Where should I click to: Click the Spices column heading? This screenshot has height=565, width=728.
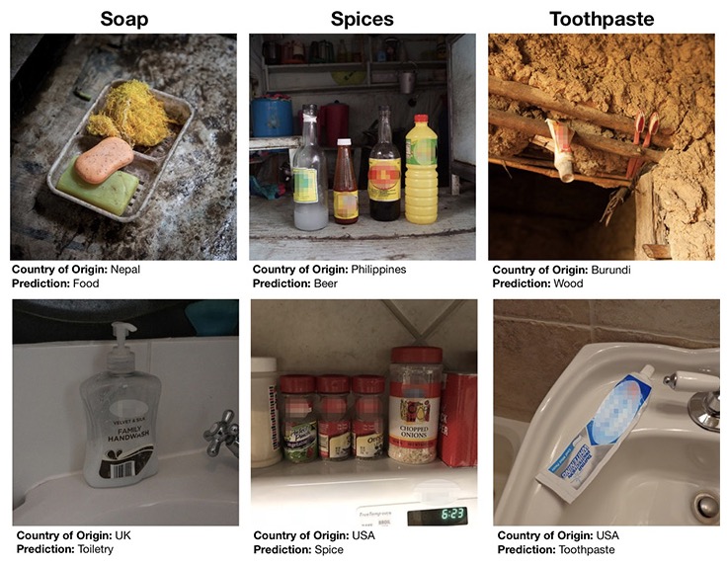pyautogui.click(x=363, y=19)
